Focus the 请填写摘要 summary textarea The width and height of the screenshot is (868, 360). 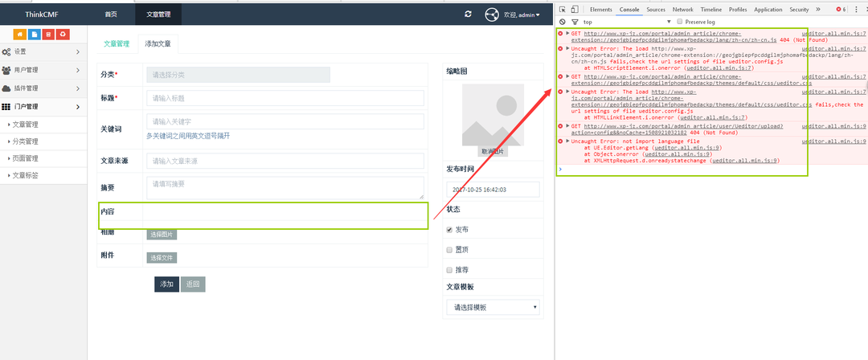click(285, 188)
